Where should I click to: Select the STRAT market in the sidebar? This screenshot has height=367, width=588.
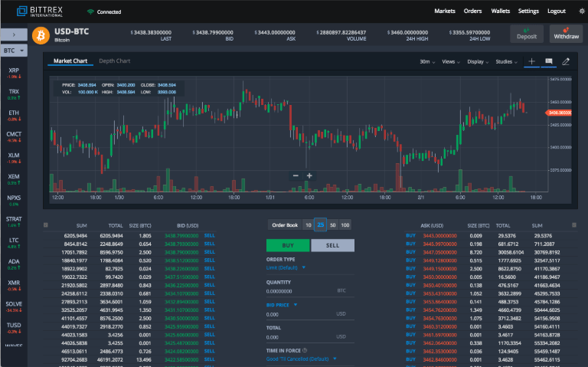(14, 221)
